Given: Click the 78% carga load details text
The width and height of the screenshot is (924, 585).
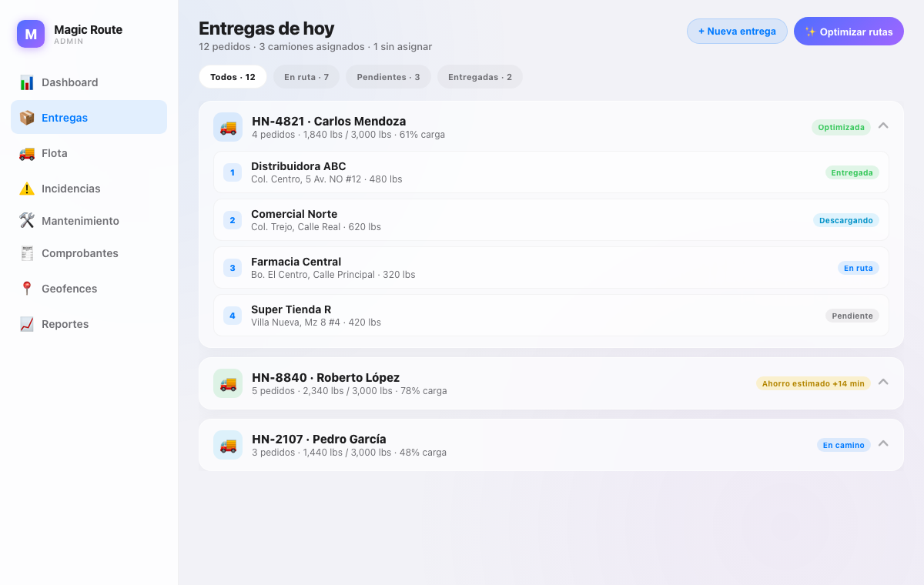Looking at the screenshot, I should (x=350, y=391).
